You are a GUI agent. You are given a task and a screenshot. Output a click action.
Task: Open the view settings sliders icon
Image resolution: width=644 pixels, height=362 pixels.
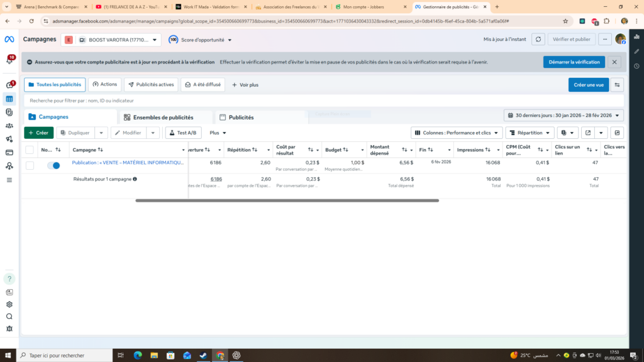[617, 85]
